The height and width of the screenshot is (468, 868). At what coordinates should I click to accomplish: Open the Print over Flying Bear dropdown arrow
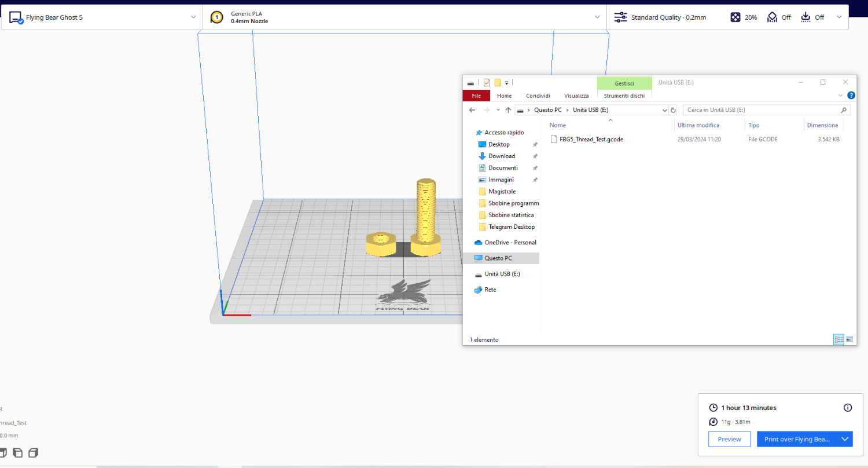click(845, 439)
